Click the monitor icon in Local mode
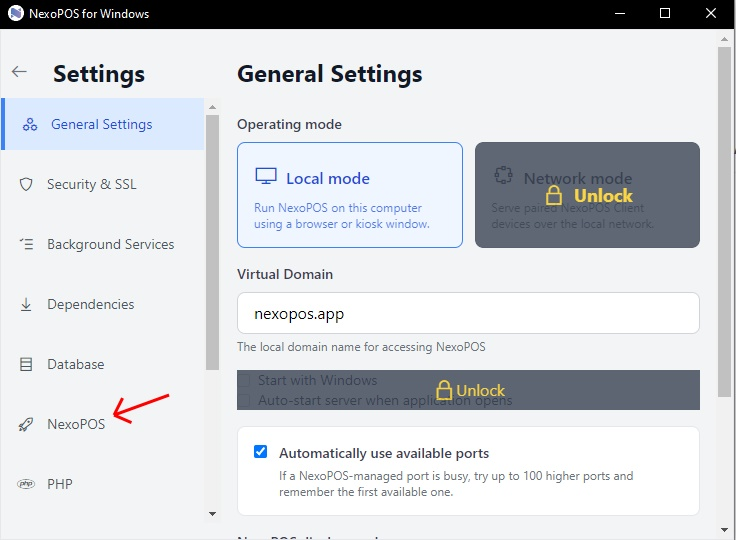The height and width of the screenshot is (540, 736). click(x=266, y=177)
